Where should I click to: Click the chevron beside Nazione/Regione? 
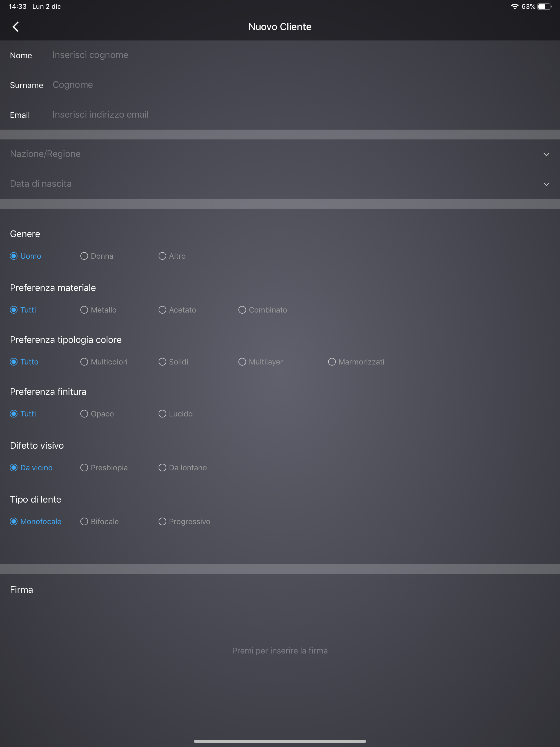tap(546, 154)
